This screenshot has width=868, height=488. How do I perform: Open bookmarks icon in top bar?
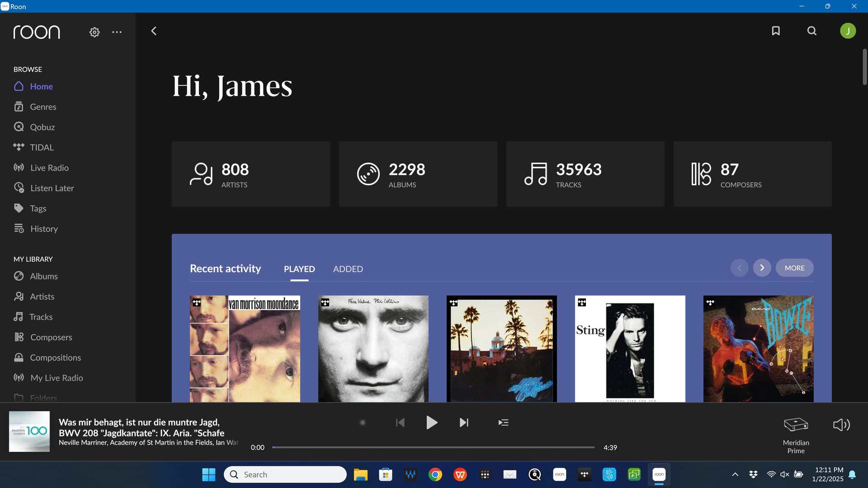point(776,31)
